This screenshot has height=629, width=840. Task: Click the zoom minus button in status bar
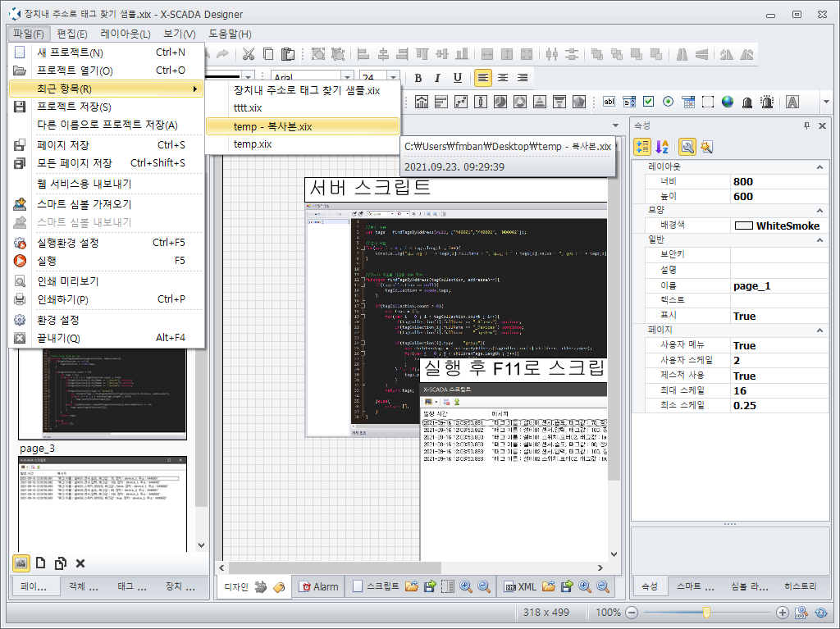[632, 613]
